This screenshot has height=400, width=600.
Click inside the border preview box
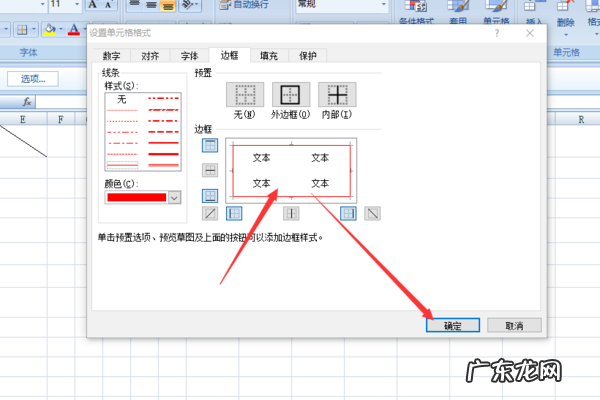tap(291, 171)
